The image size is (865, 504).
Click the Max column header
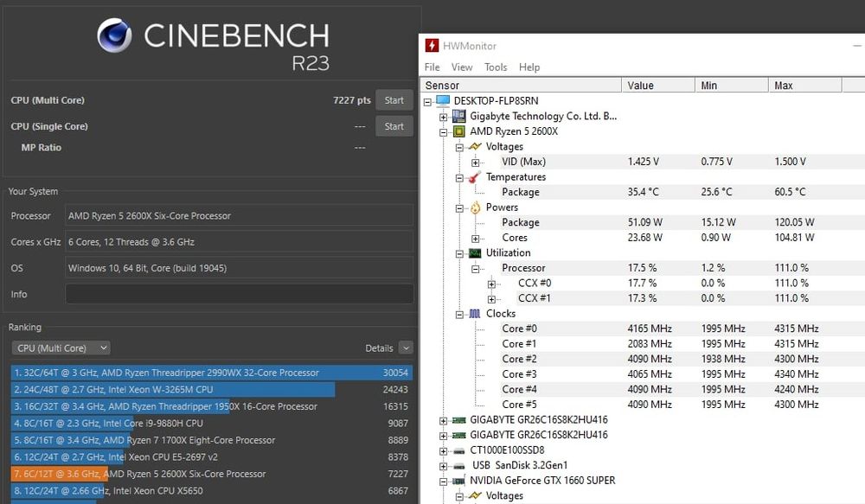[x=805, y=86]
